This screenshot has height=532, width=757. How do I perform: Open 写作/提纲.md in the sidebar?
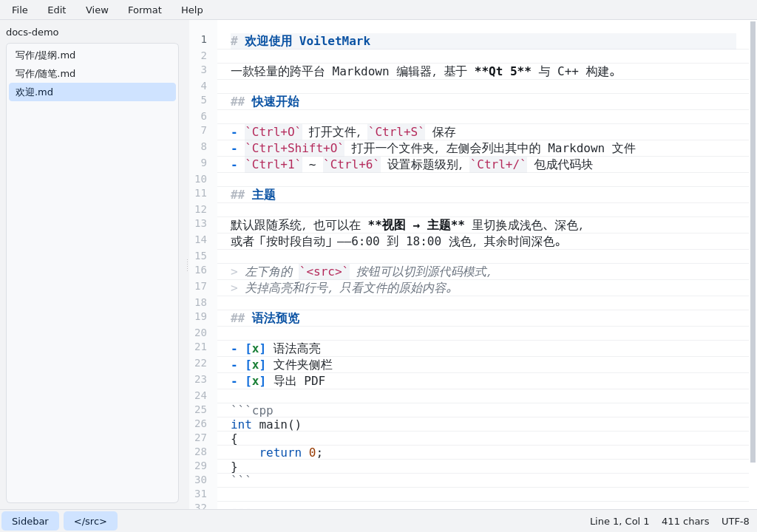tap(92, 55)
